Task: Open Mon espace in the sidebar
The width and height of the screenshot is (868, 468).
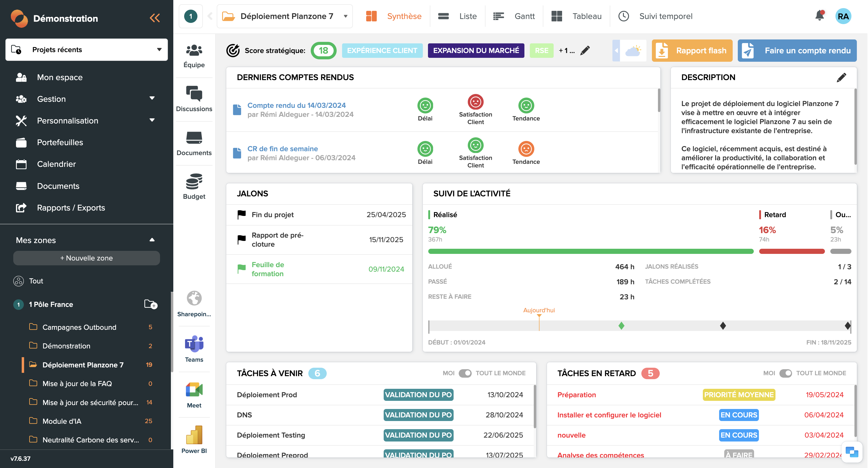Action: tap(60, 77)
